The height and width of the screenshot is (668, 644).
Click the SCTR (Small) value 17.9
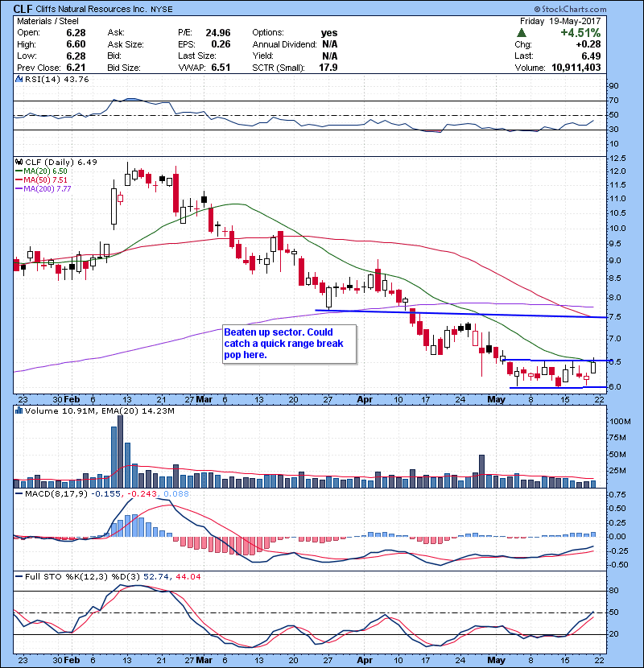point(328,68)
